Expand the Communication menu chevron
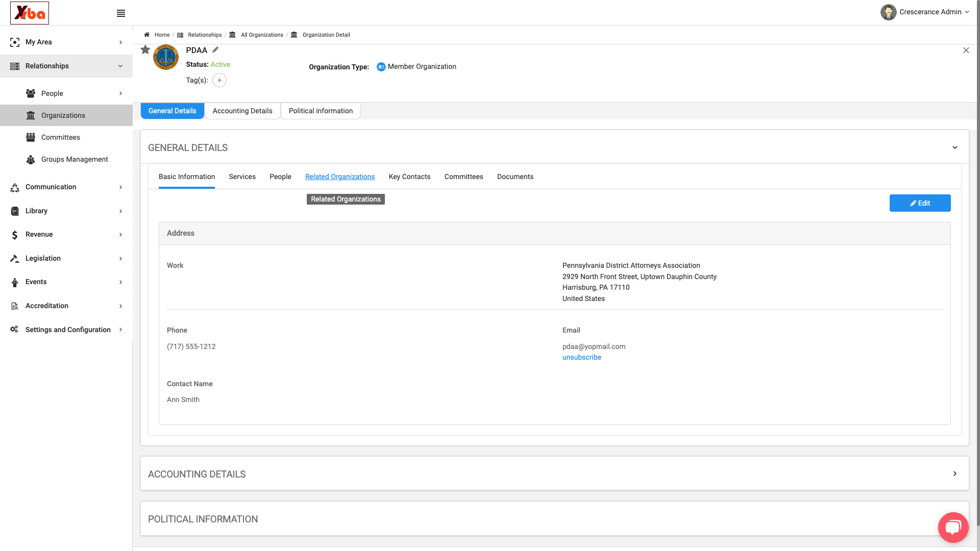Screen dimensions: 980x551 (x=121, y=187)
